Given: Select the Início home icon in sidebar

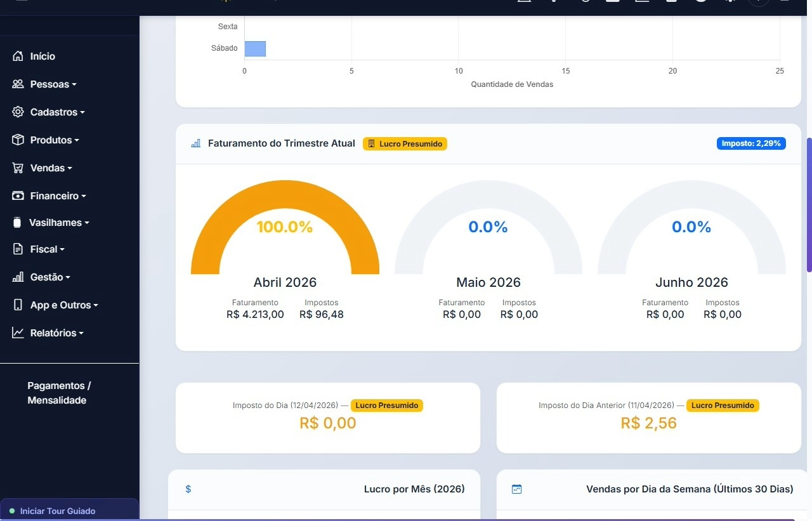Looking at the screenshot, I should [18, 56].
